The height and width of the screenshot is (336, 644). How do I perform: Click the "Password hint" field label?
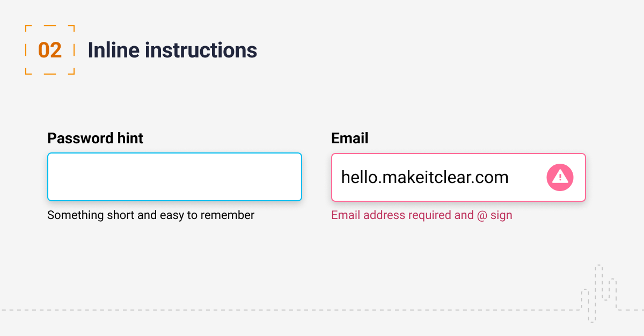click(x=95, y=138)
